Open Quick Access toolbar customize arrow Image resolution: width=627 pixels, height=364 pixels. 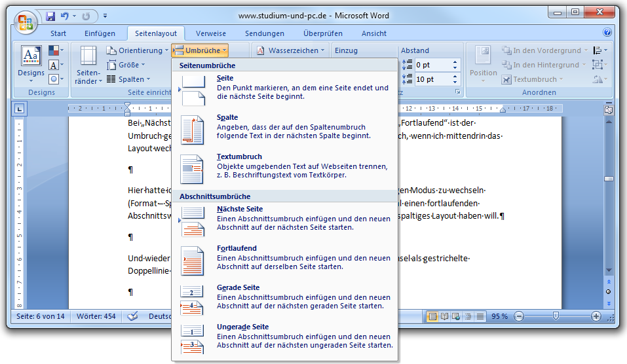(x=105, y=16)
